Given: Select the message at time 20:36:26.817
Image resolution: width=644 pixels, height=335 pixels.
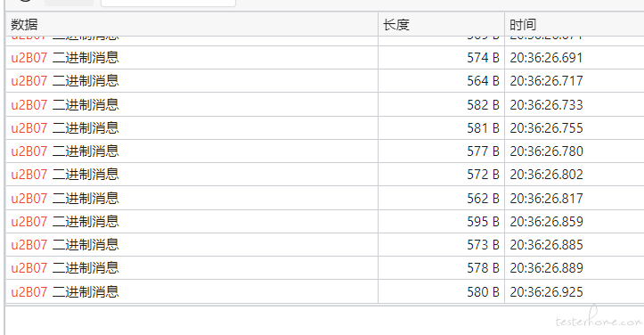Looking at the screenshot, I should (325, 198).
